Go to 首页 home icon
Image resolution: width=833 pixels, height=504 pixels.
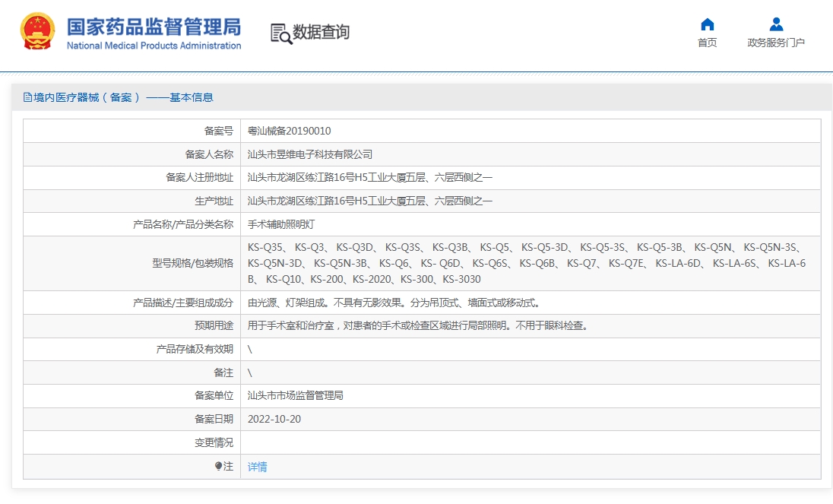click(707, 24)
